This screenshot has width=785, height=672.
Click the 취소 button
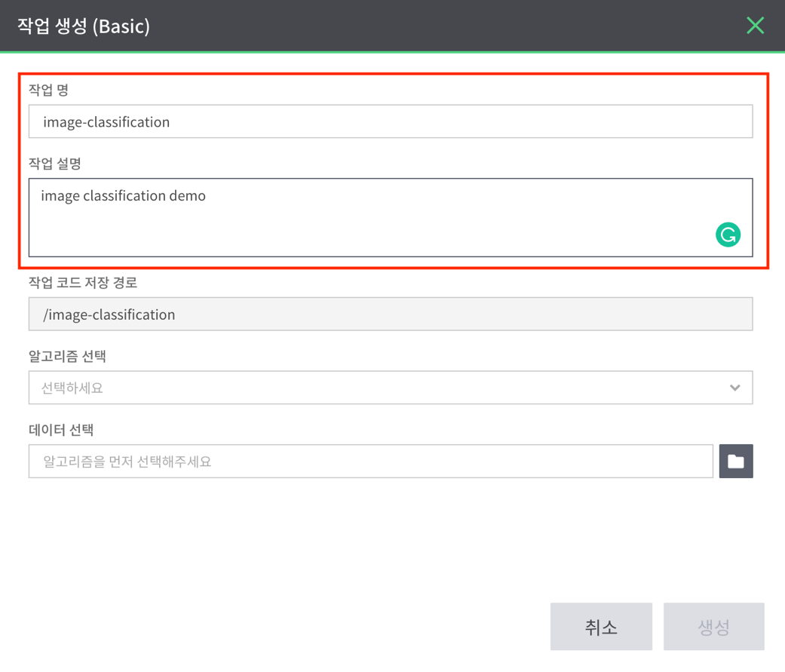[x=601, y=627]
